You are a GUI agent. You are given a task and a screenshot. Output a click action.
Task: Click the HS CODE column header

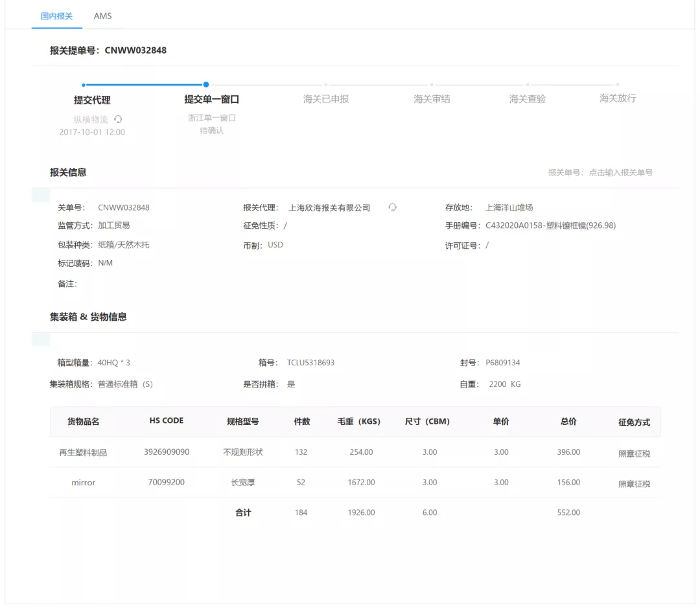(166, 421)
